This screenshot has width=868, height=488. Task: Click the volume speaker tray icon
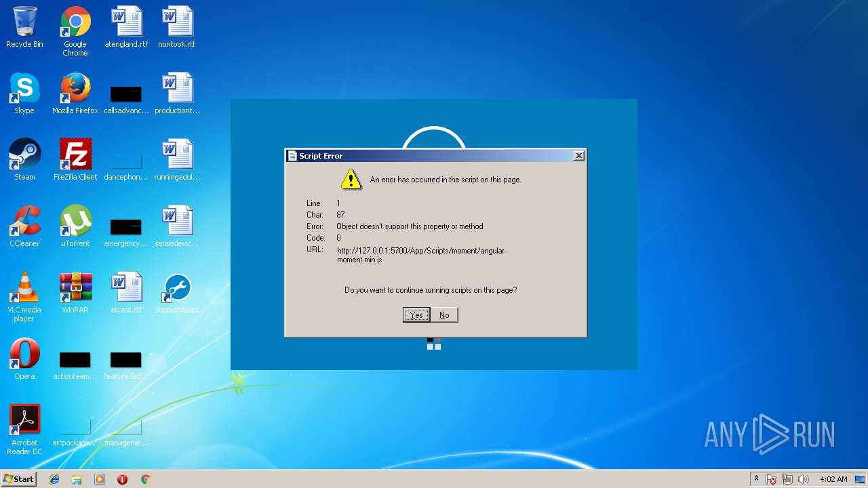point(804,479)
